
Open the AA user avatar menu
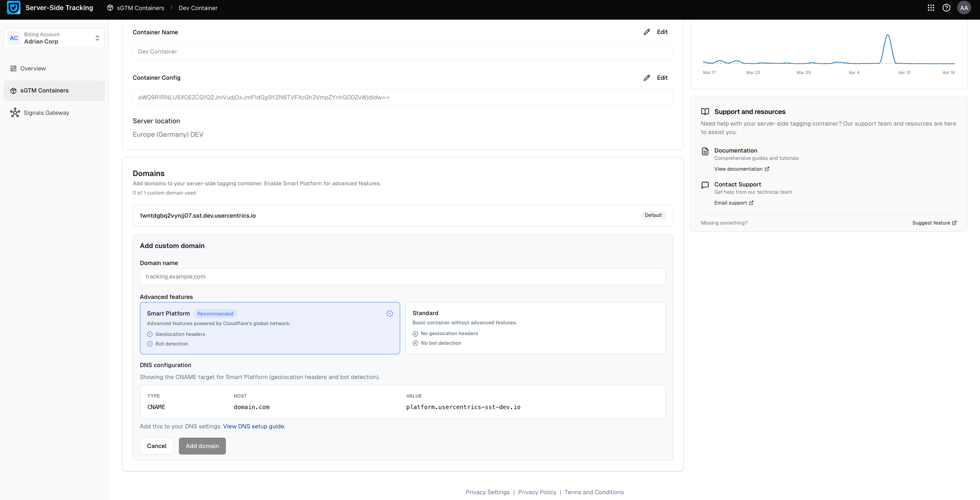[x=964, y=8]
